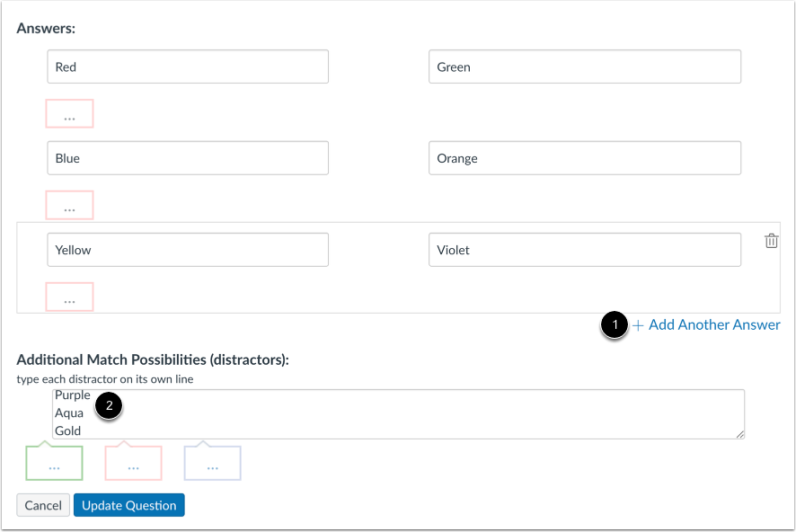Screen dimensions: 796x532
Task: Click the distractor word Purple
Action: point(72,395)
